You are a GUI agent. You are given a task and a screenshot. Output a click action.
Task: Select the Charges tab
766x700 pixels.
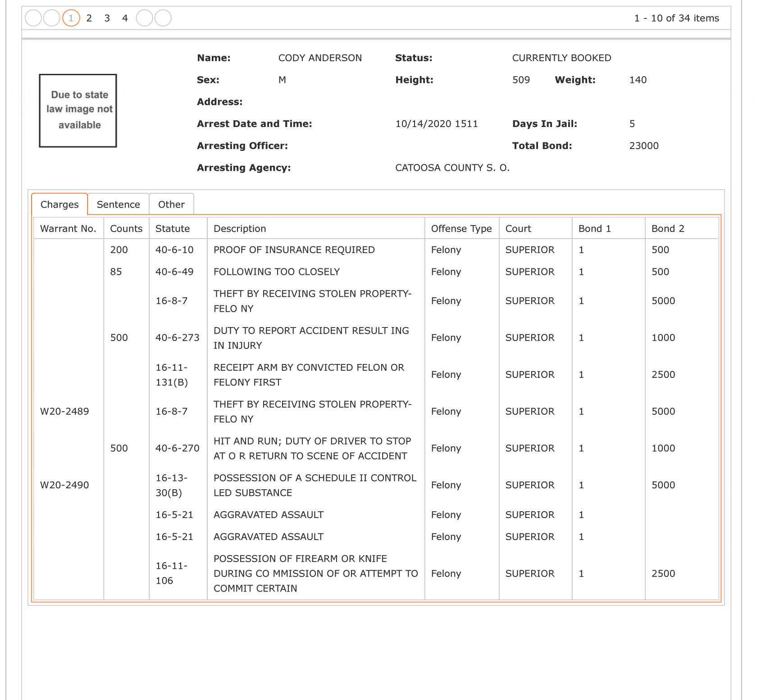click(x=59, y=205)
